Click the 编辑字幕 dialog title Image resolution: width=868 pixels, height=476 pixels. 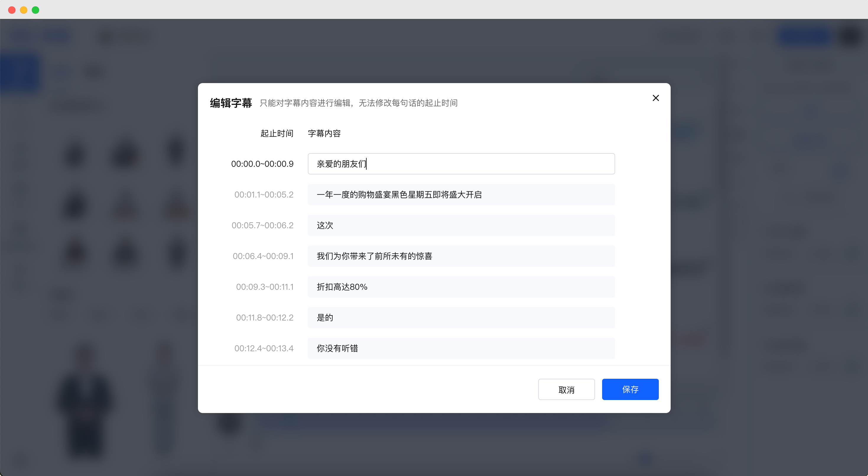pos(231,103)
